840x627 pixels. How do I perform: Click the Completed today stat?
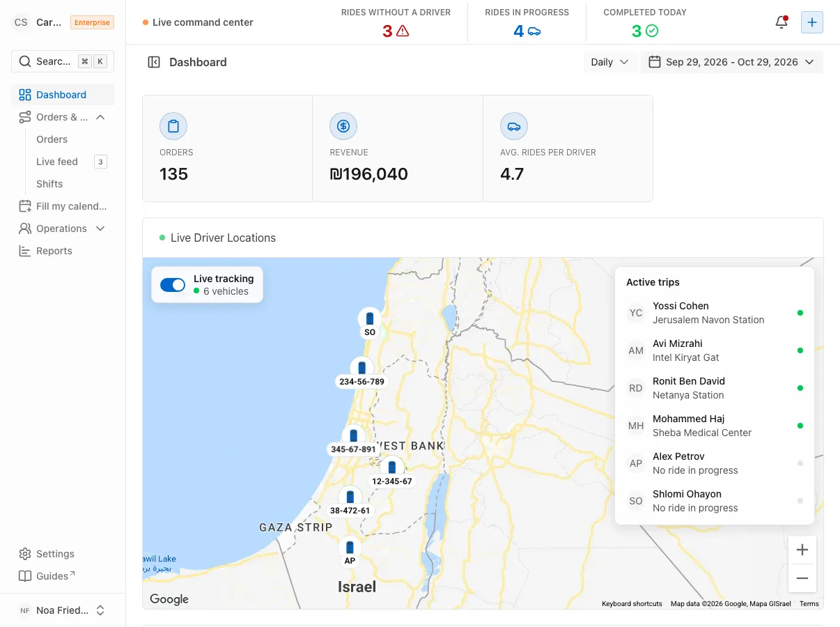[645, 22]
